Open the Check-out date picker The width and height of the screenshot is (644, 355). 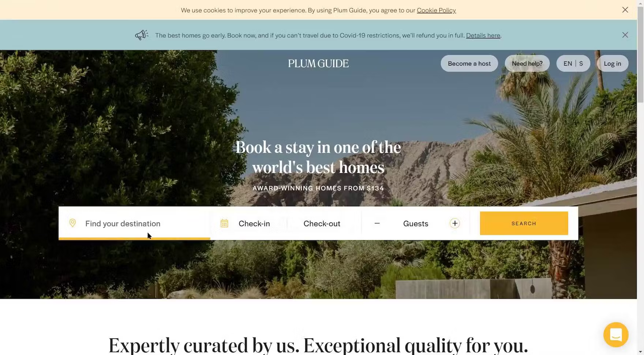pyautogui.click(x=322, y=223)
